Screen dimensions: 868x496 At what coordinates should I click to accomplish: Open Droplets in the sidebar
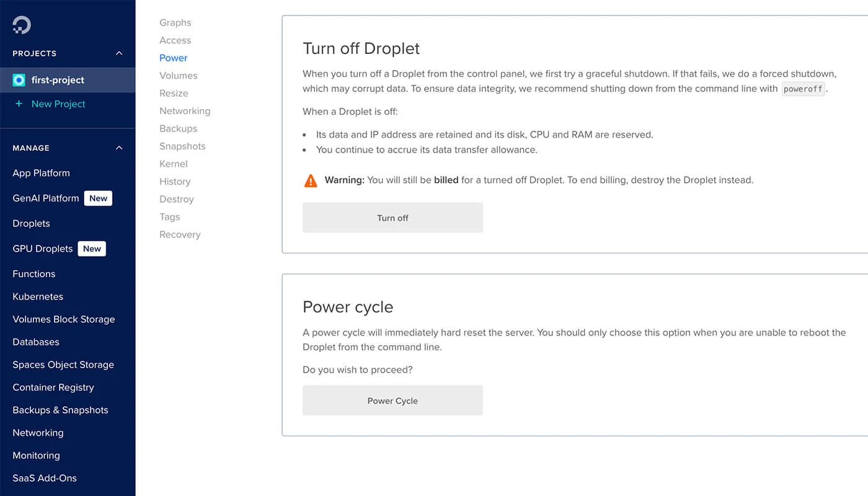click(31, 224)
